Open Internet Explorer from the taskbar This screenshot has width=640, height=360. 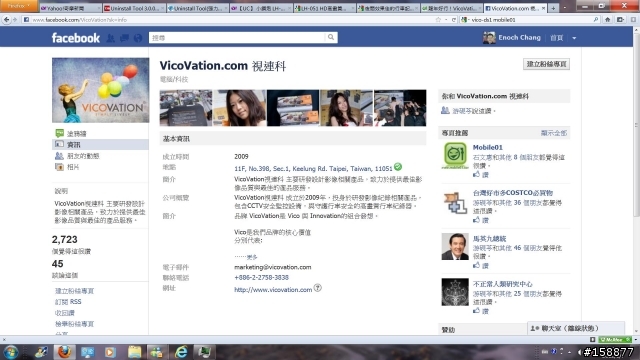[180, 352]
